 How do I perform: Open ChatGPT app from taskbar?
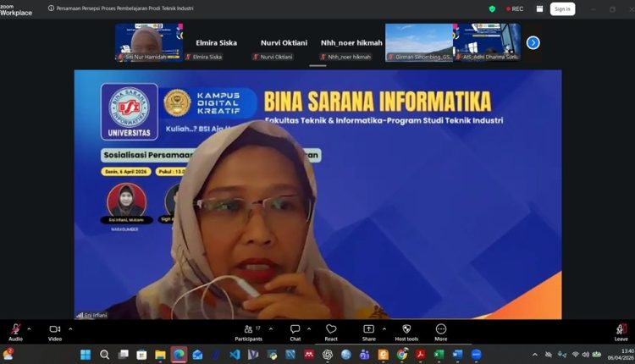tap(327, 355)
